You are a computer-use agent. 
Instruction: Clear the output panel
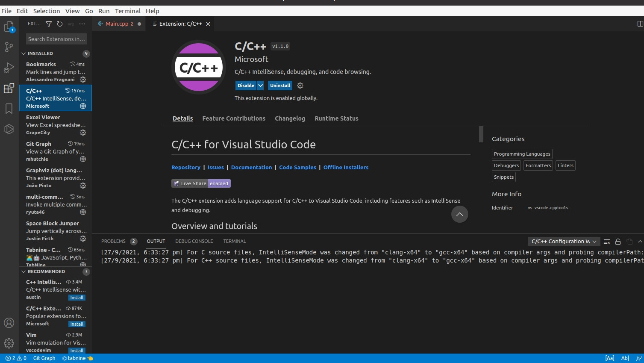(607, 242)
